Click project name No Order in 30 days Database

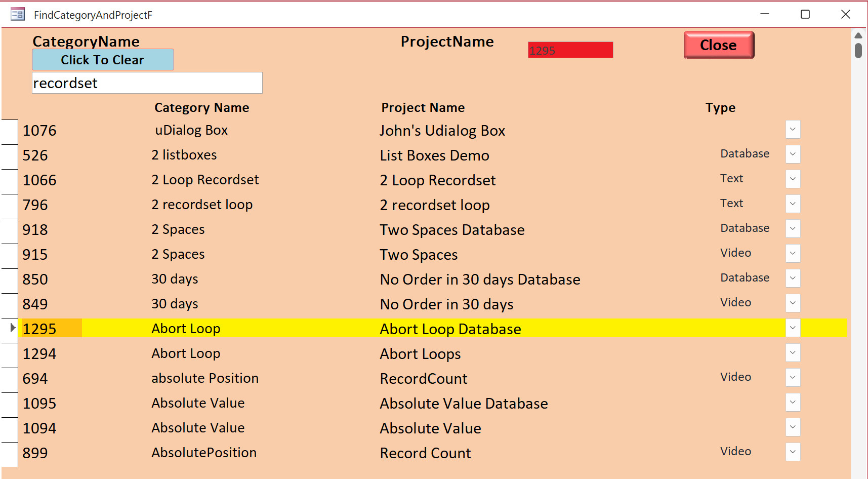480,280
